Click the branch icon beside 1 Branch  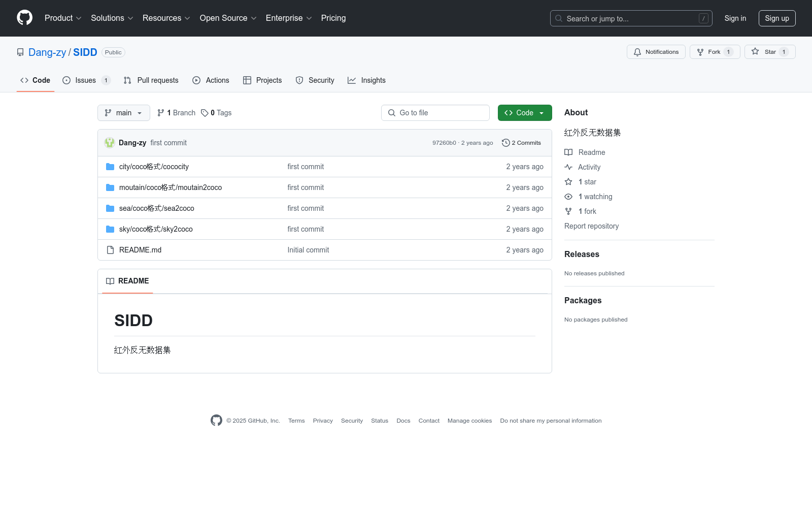coord(161,113)
